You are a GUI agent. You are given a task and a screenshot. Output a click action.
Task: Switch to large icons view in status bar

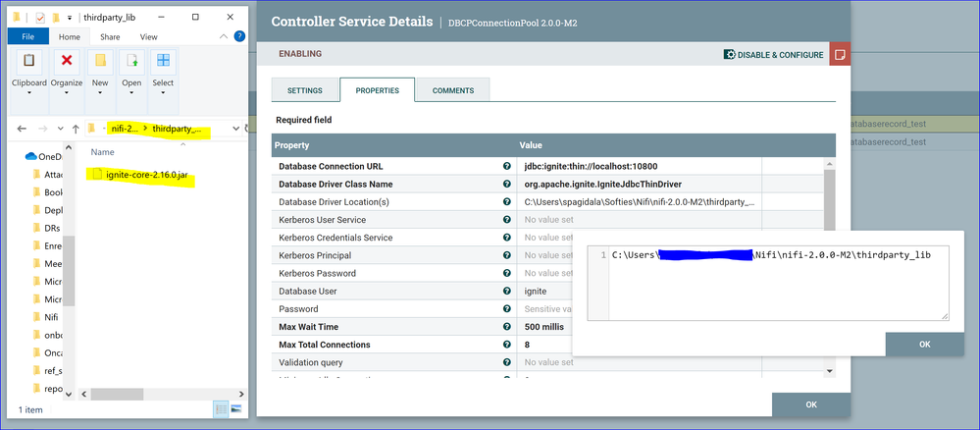pyautogui.click(x=236, y=408)
